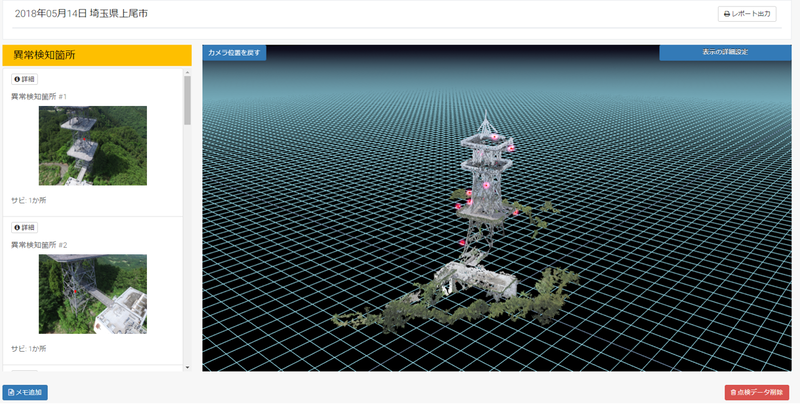Open 詳細 for anomaly location #1

[x=24, y=79]
